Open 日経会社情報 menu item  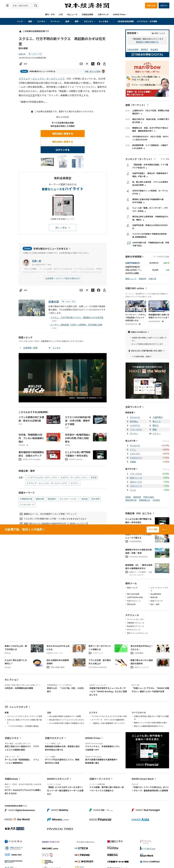point(87,14)
